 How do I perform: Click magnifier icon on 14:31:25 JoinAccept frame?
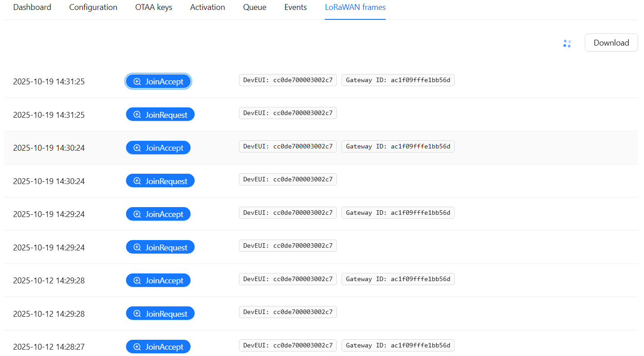click(137, 82)
